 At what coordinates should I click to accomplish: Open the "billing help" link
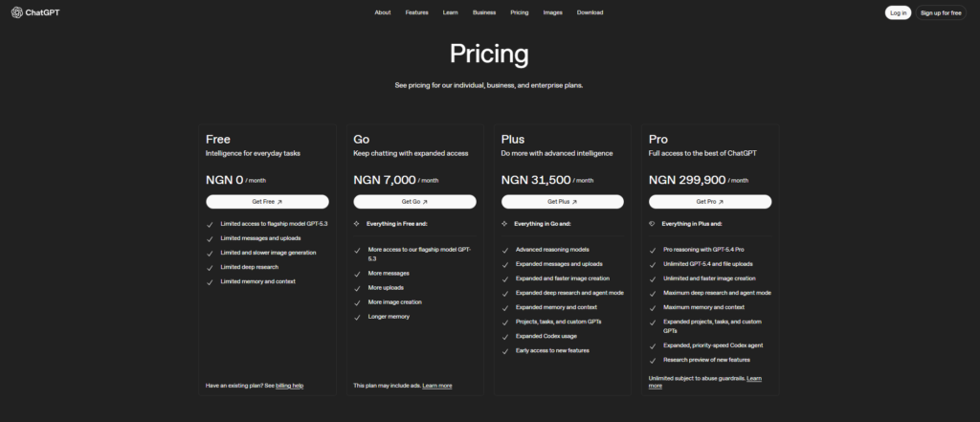[x=289, y=385]
